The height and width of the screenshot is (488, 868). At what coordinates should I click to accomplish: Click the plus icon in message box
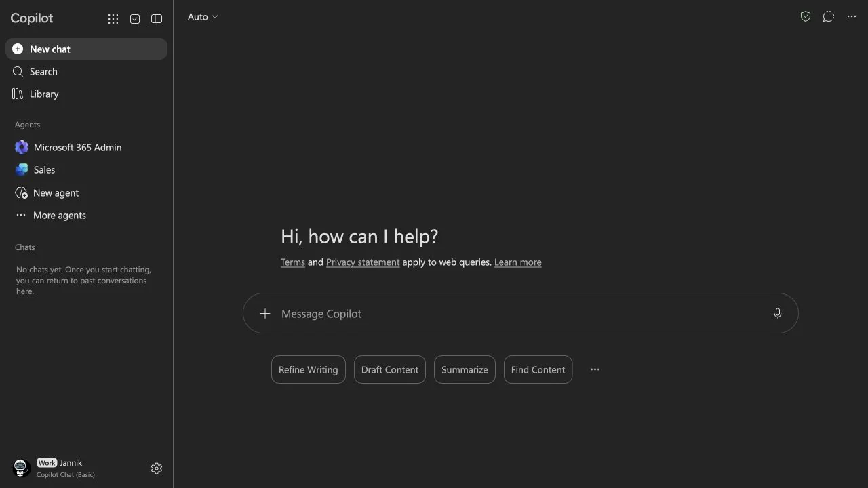[x=265, y=313]
